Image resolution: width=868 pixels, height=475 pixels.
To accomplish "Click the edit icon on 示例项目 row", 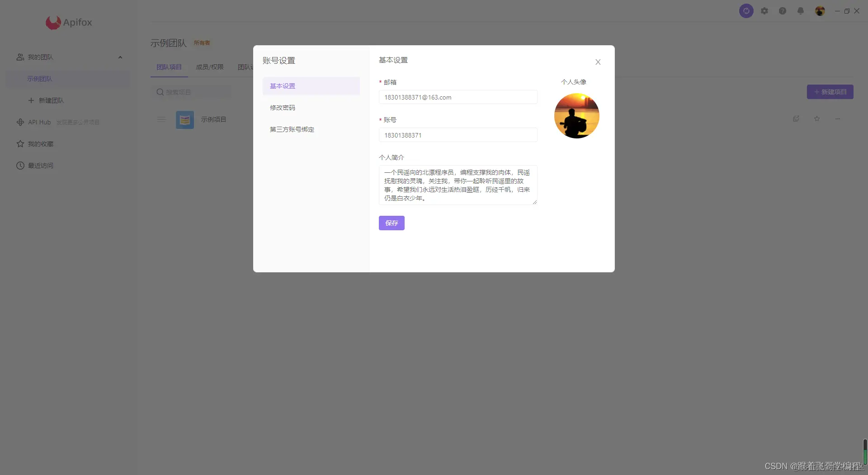I will click(x=796, y=119).
